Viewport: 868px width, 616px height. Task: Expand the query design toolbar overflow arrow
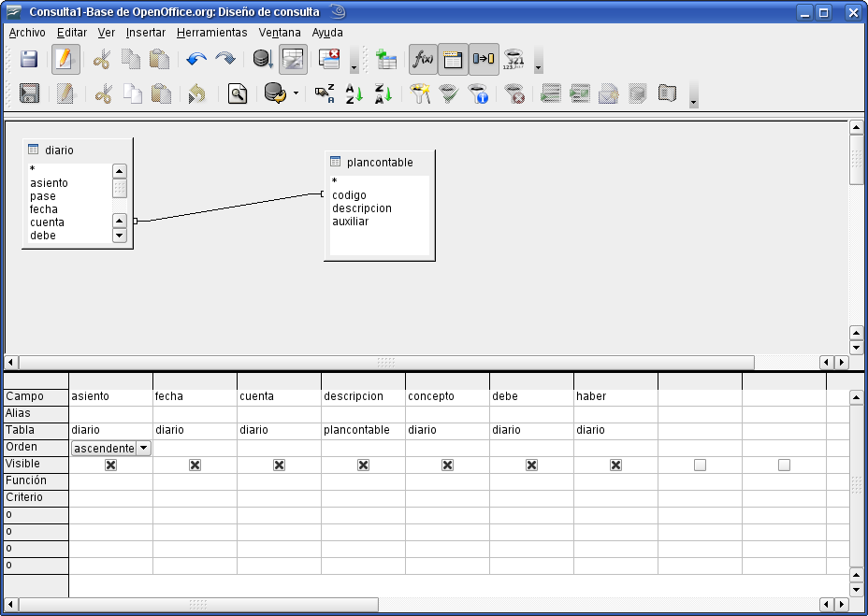[538, 59]
